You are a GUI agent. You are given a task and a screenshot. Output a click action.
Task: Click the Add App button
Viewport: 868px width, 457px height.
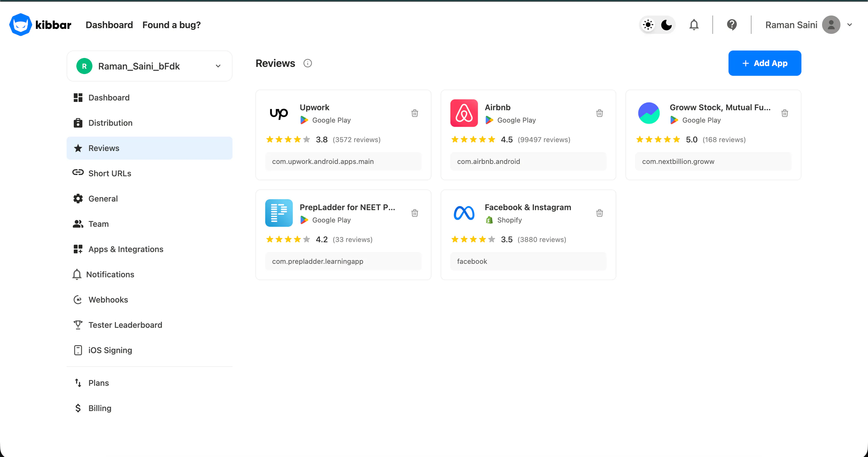tap(765, 63)
